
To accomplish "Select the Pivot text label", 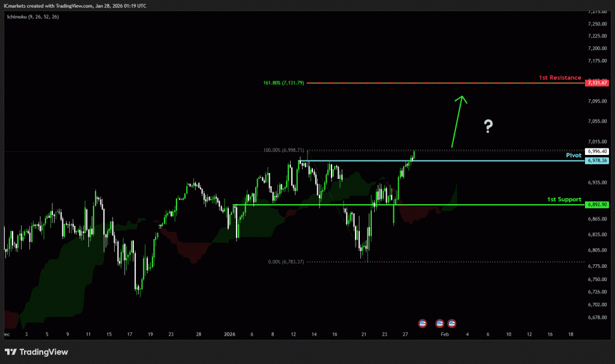I will coord(574,155).
